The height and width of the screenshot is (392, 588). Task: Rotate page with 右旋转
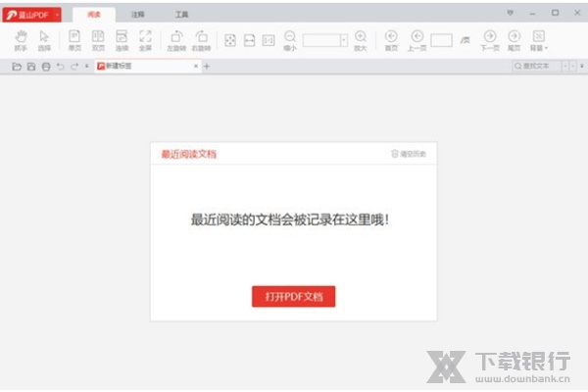(x=201, y=40)
